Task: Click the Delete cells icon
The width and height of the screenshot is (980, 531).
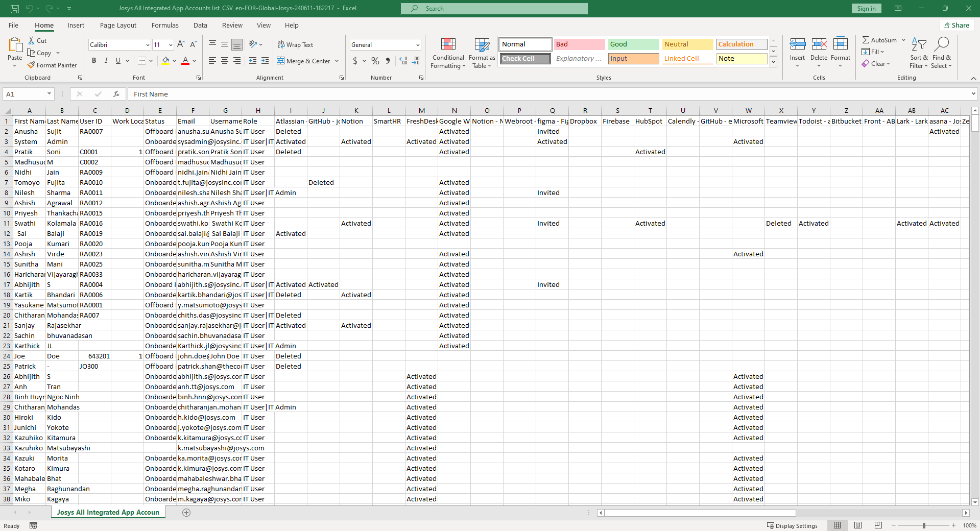Action: click(819, 44)
